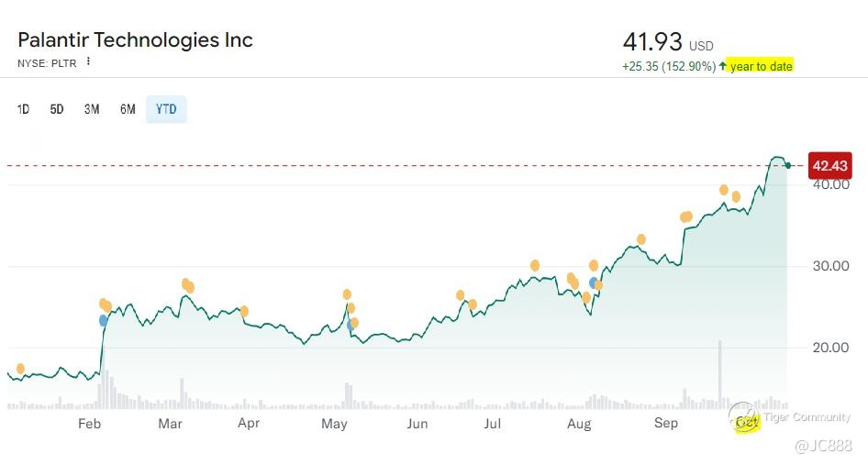Click the orange event marker in January

click(x=20, y=369)
